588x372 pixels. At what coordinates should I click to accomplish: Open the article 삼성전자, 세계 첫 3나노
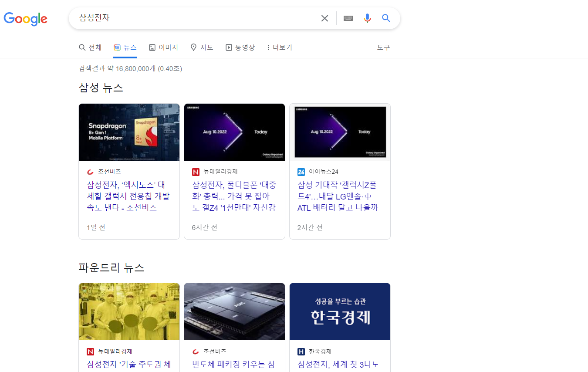338,364
